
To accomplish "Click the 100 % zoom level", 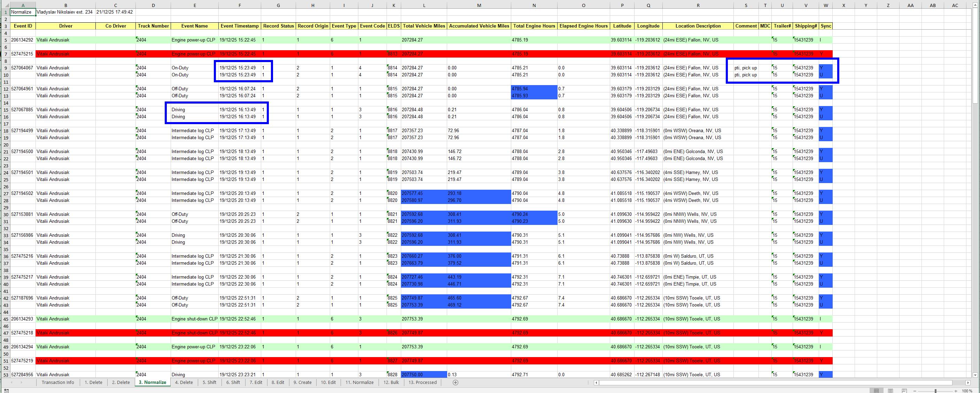I will pyautogui.click(x=967, y=391).
